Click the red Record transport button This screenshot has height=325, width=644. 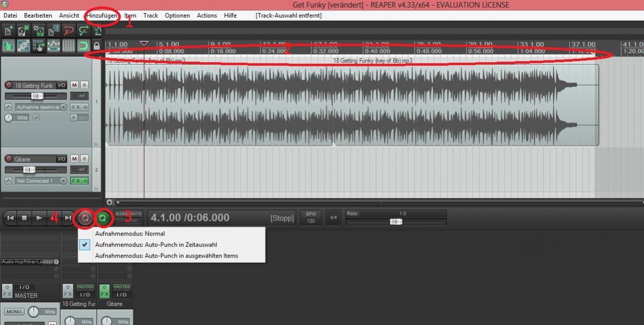point(85,218)
